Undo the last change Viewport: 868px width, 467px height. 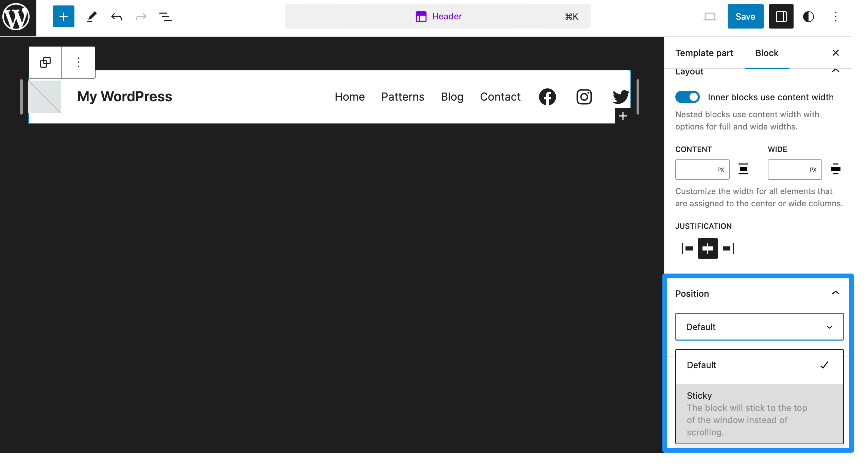tap(116, 16)
